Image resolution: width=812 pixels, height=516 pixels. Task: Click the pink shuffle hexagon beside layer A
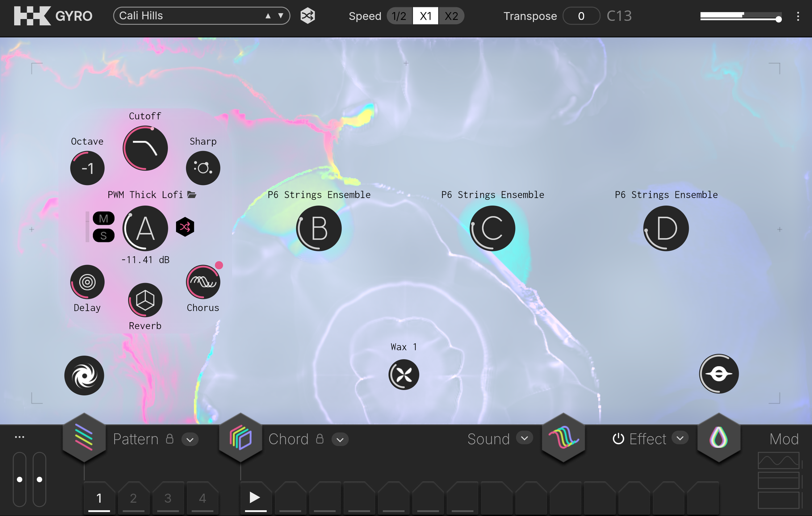pyautogui.click(x=185, y=227)
